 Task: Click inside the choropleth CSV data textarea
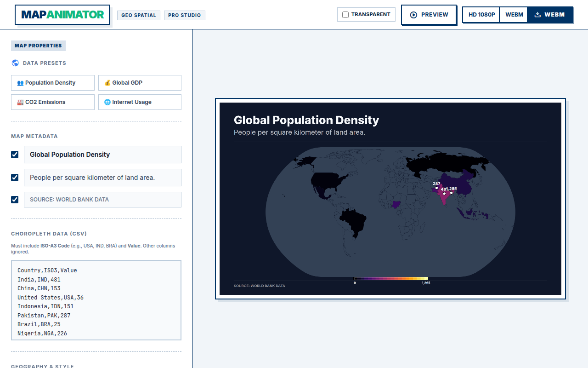click(x=96, y=300)
